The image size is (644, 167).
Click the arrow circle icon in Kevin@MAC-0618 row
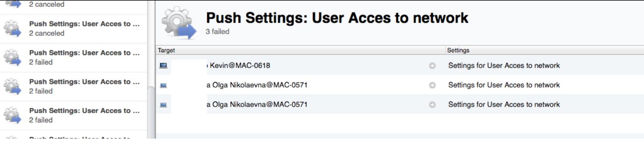pos(432,66)
